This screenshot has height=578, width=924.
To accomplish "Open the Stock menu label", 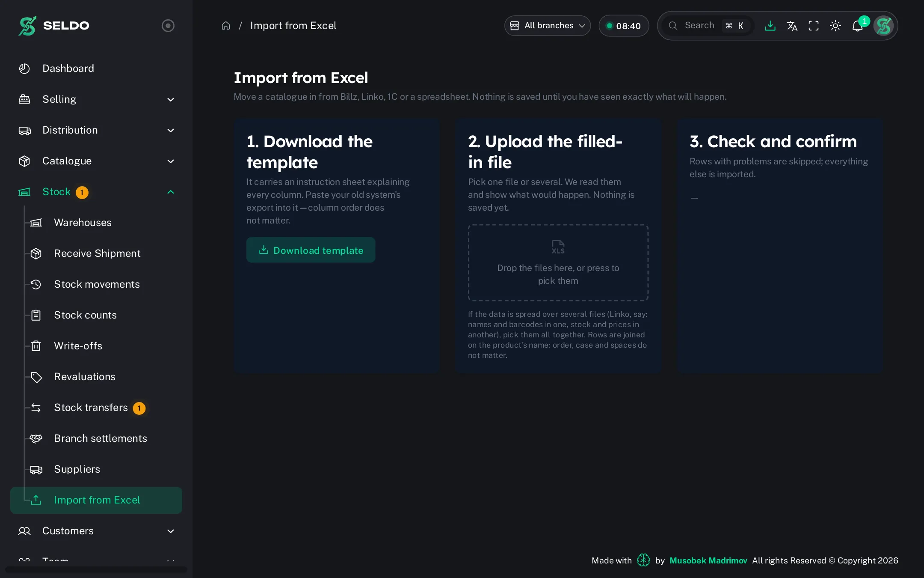I will click(56, 192).
